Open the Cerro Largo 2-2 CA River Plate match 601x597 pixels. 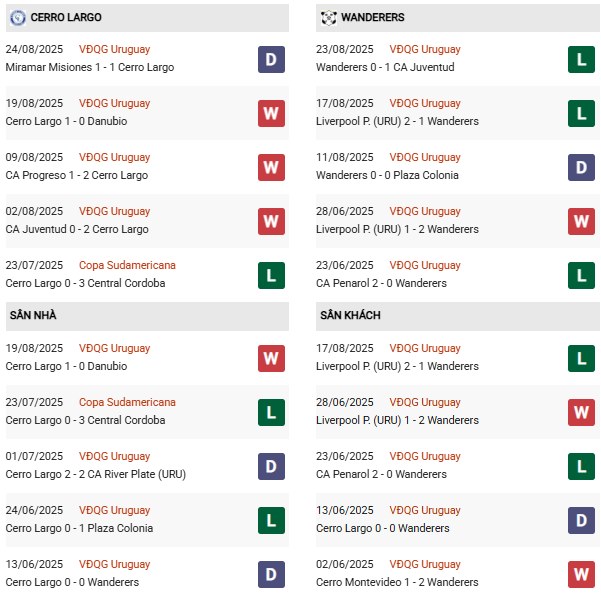coord(95,474)
